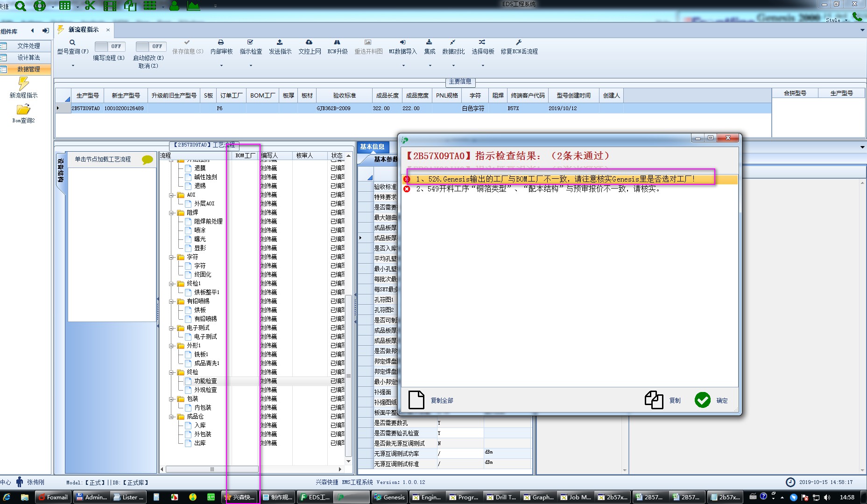Viewport: 867px width, 504px height.
Task: Click the 内部审核 printer icon
Action: [x=221, y=42]
